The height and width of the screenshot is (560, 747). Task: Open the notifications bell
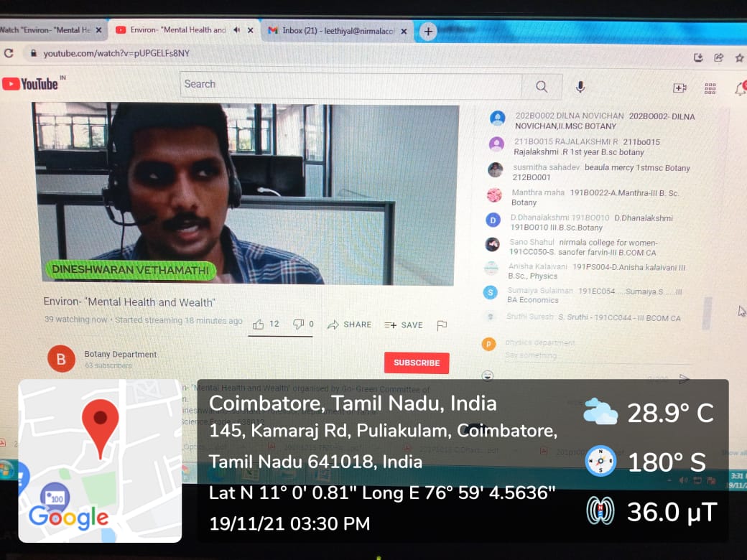click(x=741, y=89)
